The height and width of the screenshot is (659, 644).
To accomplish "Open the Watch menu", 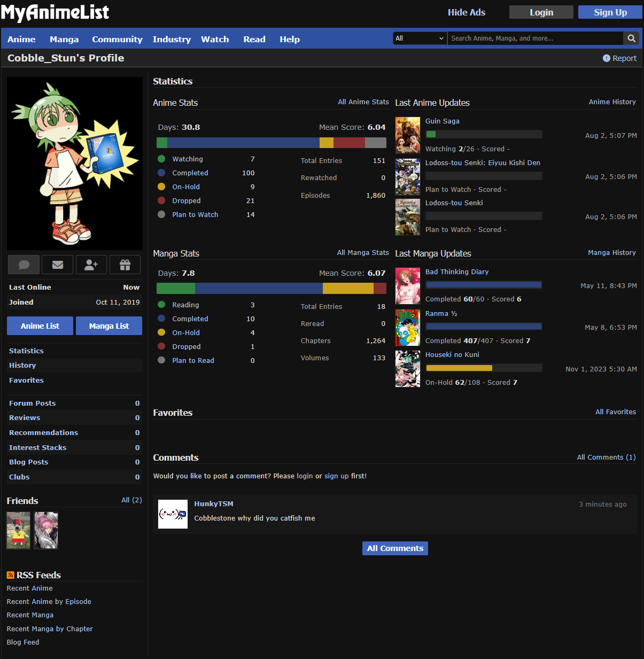I will tap(215, 40).
